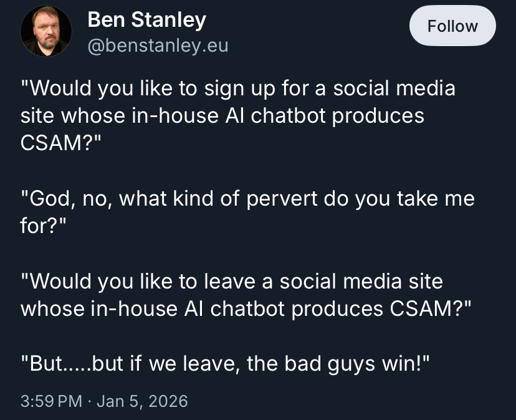This screenshot has width=516, height=420.
Task: Click Ben Stanley's profile avatar photo
Action: click(47, 32)
